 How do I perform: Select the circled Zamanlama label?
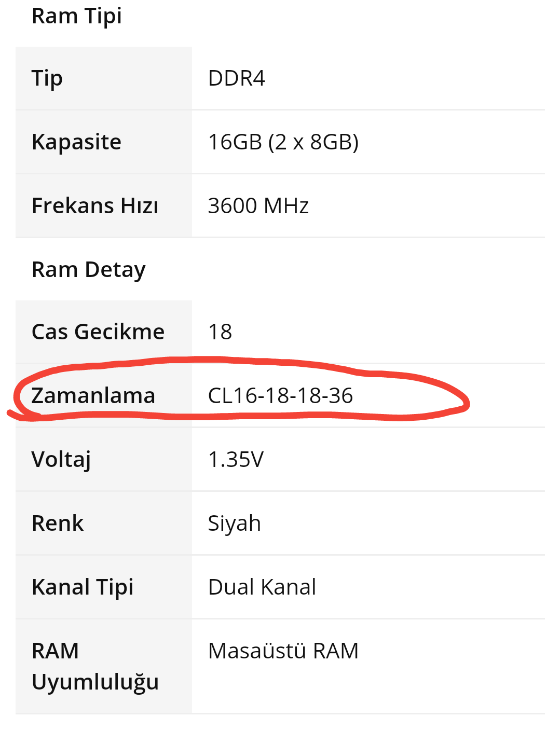(x=93, y=396)
